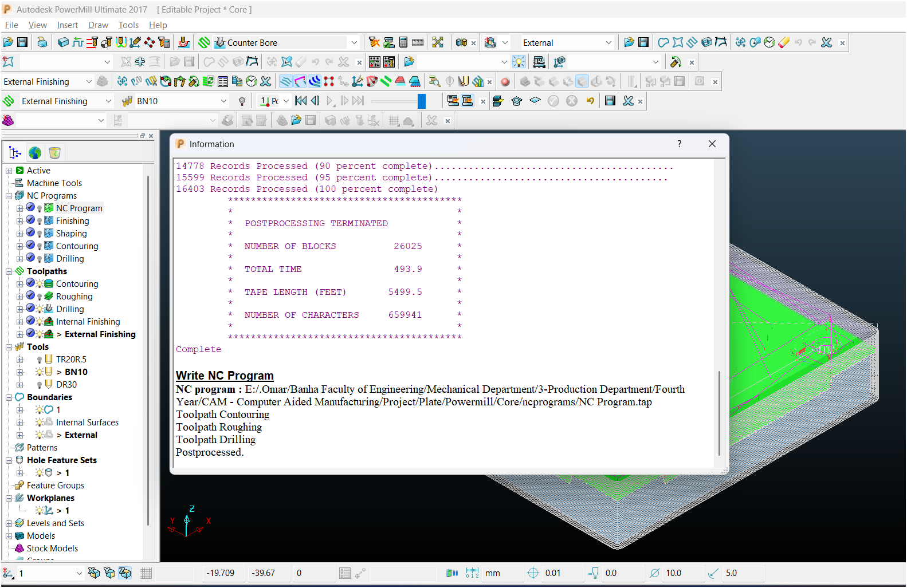This screenshot has height=588, width=907.
Task: Click the draw tool light bulb next to BN10
Action: [x=242, y=101]
